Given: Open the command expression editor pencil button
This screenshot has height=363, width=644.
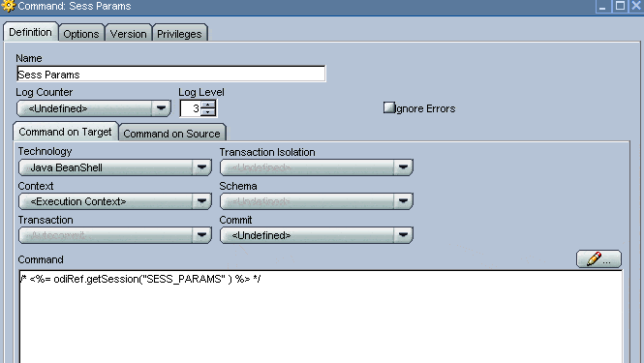Looking at the screenshot, I should [x=598, y=258].
